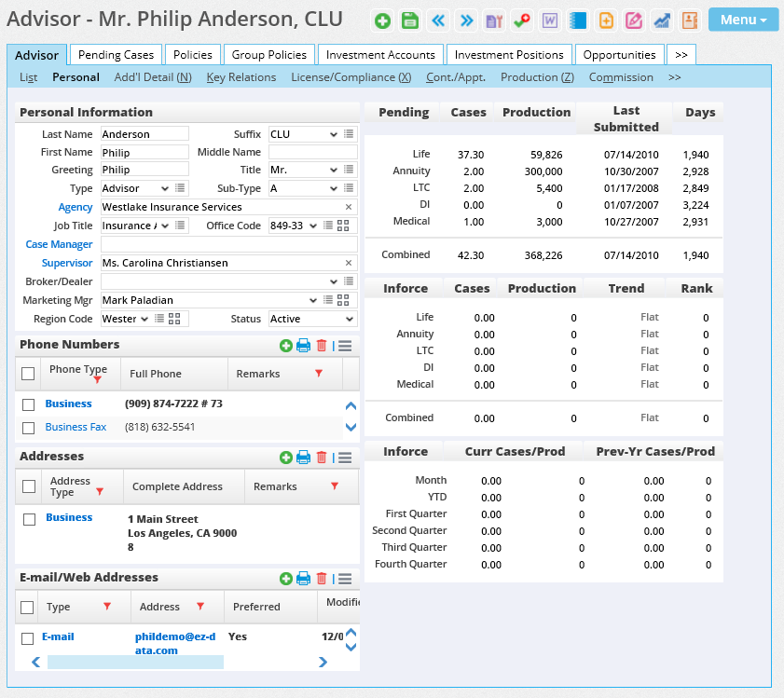
Task: Create new record with green plus toolbar icon
Action: coord(382,20)
